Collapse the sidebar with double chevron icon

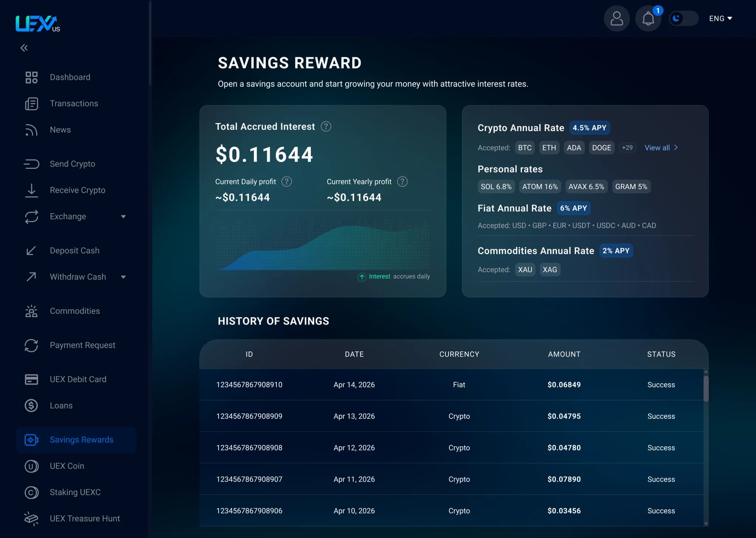tap(24, 48)
